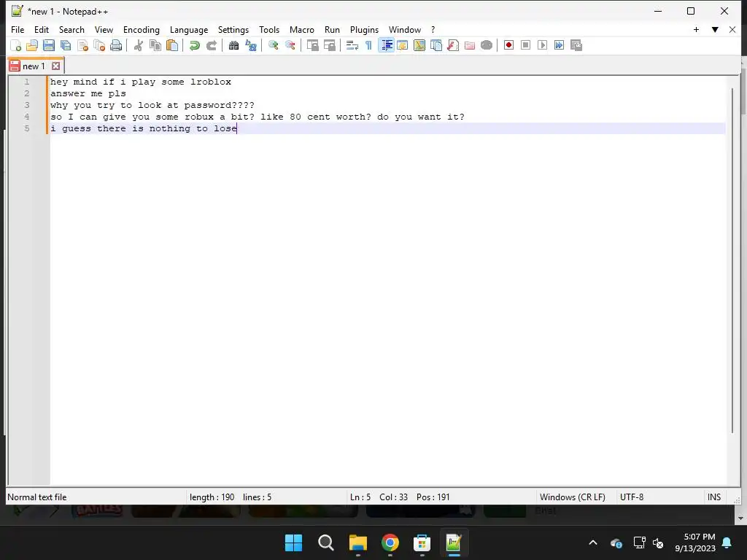
Task: Click the Save All toolbar icon
Action: pyautogui.click(x=66, y=46)
